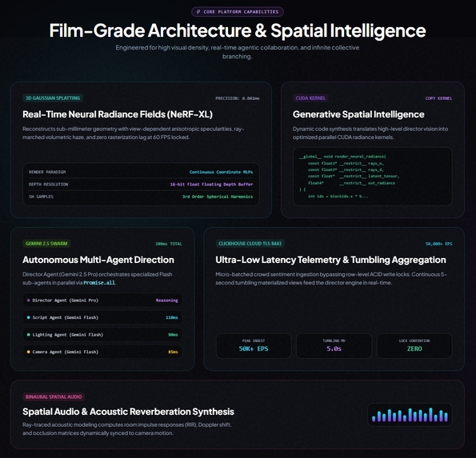Click the Spatial Audio & Acoustic Reverberation Synthesis heading
Viewport: 476px width, 458px height.
point(128,412)
